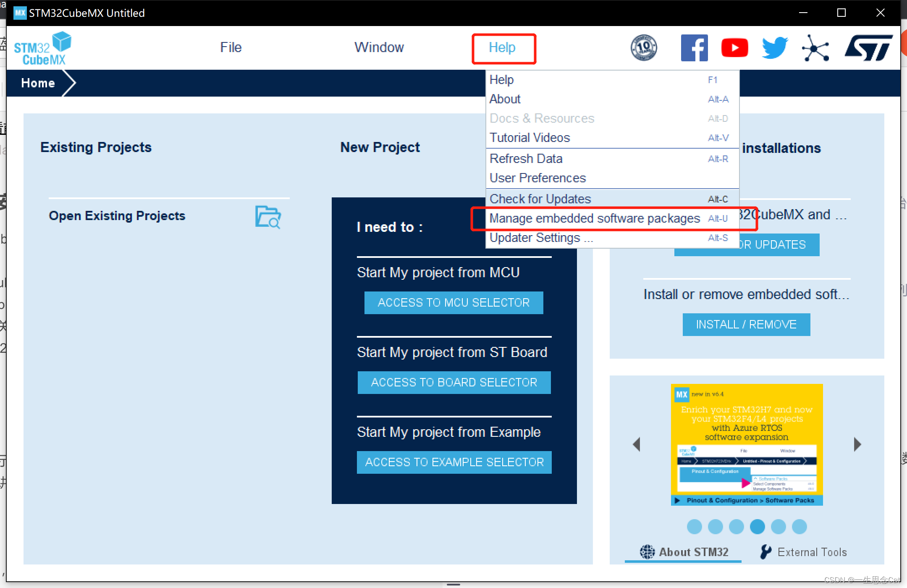Open Tutorial Videos from Help menu
The width and height of the screenshot is (907, 588).
[x=612, y=138]
